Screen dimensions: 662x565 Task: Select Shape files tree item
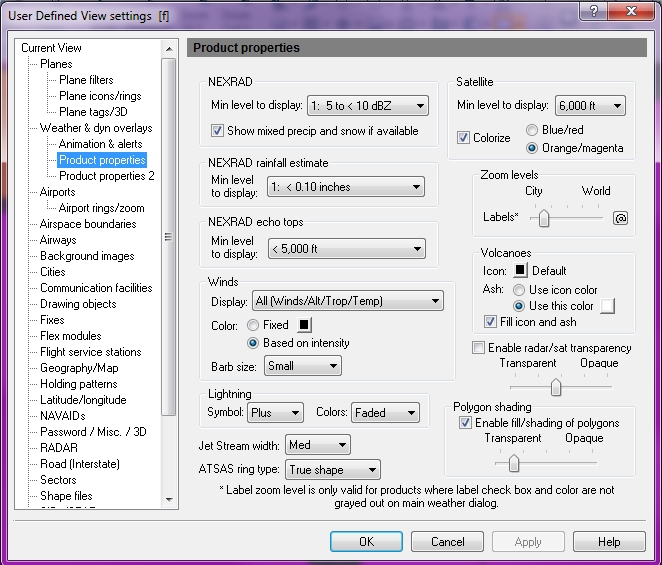[x=66, y=496]
